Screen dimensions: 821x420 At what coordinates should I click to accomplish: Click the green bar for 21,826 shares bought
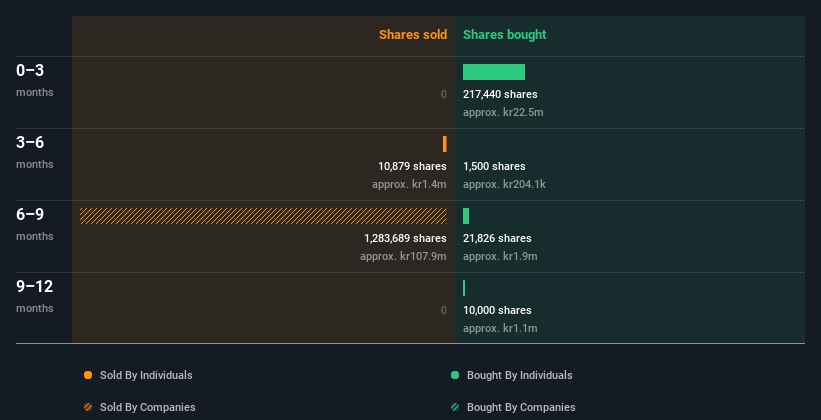466,216
